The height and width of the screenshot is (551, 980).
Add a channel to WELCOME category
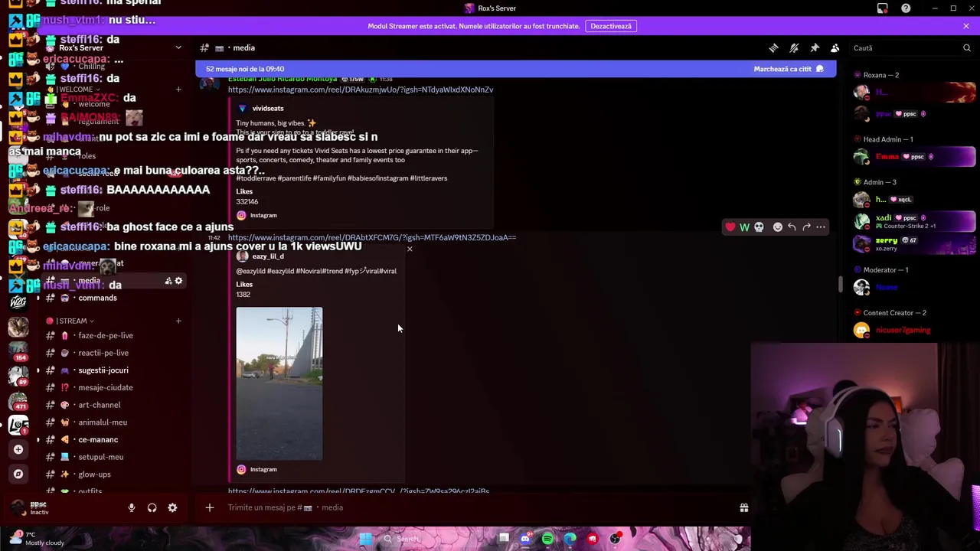coord(178,90)
